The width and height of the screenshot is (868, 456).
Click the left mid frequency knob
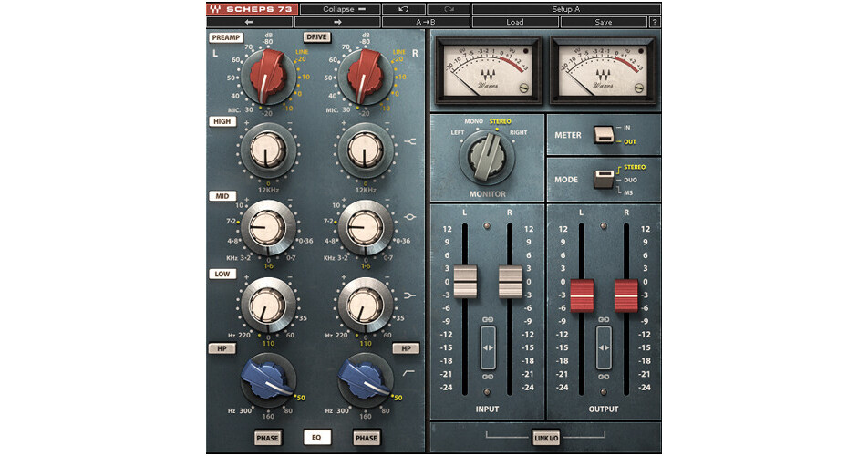pyautogui.click(x=268, y=227)
